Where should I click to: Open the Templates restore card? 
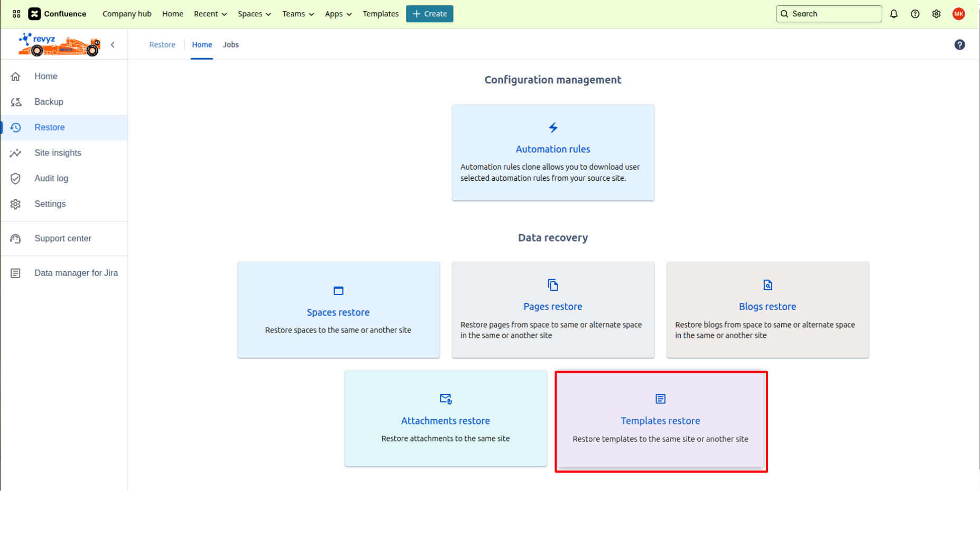[x=660, y=421]
